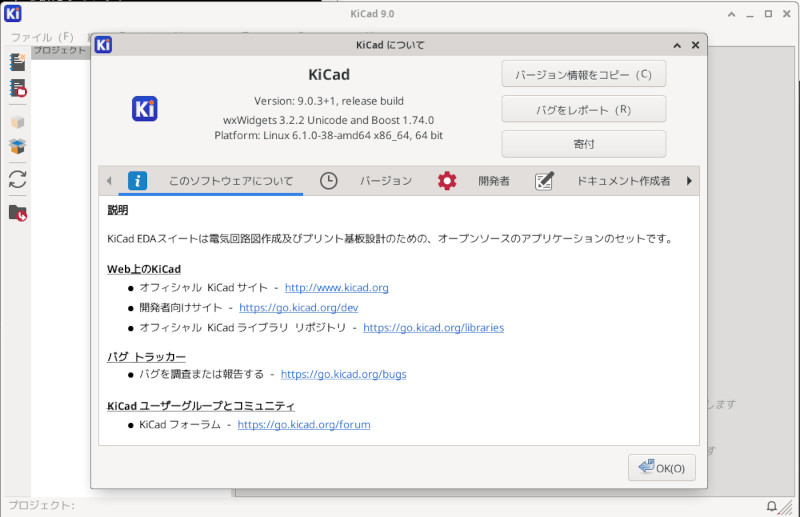Open https://go.kicad.org/forum link
This screenshot has height=517, width=800.
click(304, 425)
